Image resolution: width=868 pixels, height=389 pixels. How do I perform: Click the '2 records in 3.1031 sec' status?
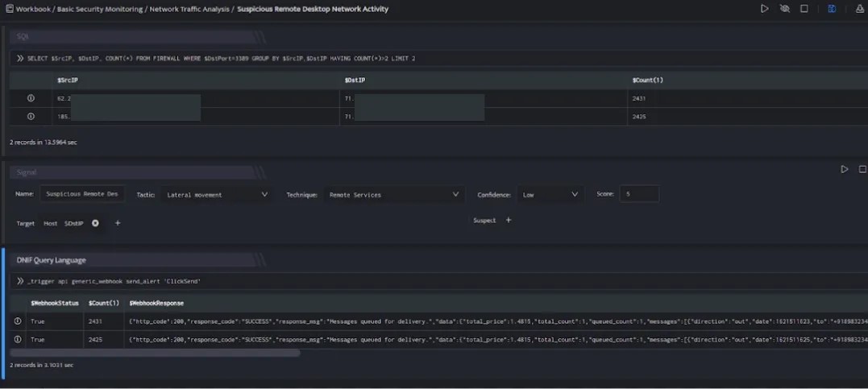42,365
